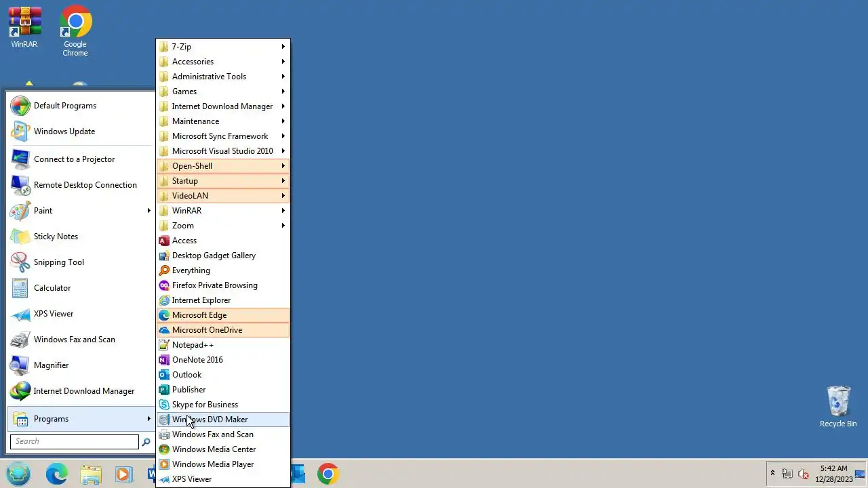
Task: Expand Administrative Tools folder
Action: (223, 77)
